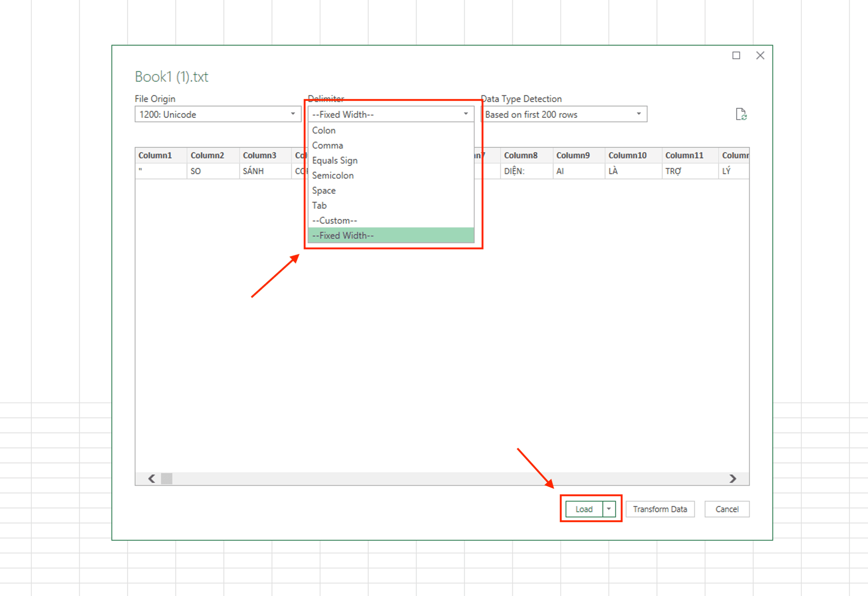Pick the Tab delimiter option

click(x=319, y=206)
